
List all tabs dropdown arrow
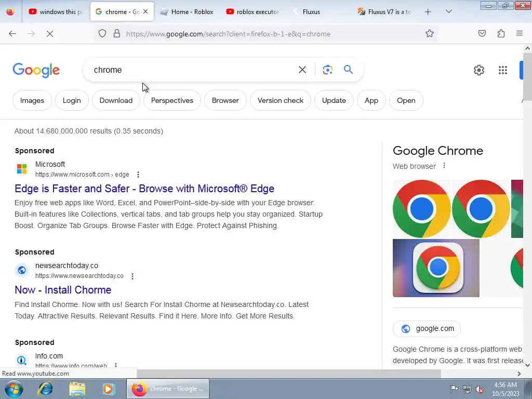448,11
